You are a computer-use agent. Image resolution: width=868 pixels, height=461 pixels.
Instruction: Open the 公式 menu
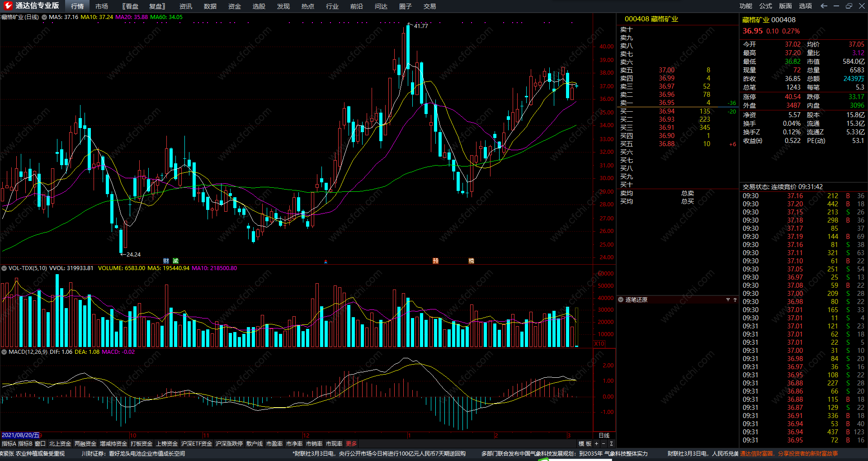click(766, 6)
